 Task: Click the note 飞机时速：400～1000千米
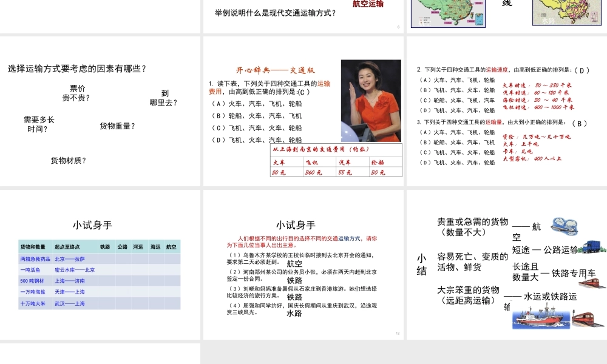point(538,107)
